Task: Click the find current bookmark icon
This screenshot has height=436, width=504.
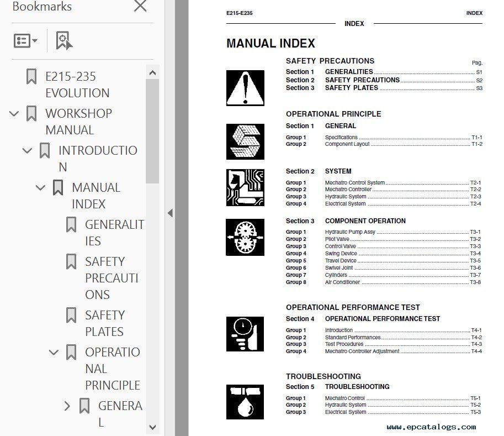Action: tap(64, 40)
